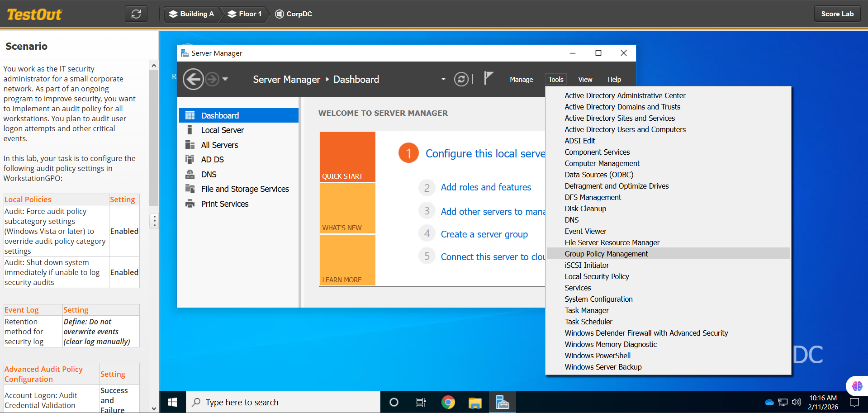
Task: Click the Server Manager back arrow
Action: (193, 80)
